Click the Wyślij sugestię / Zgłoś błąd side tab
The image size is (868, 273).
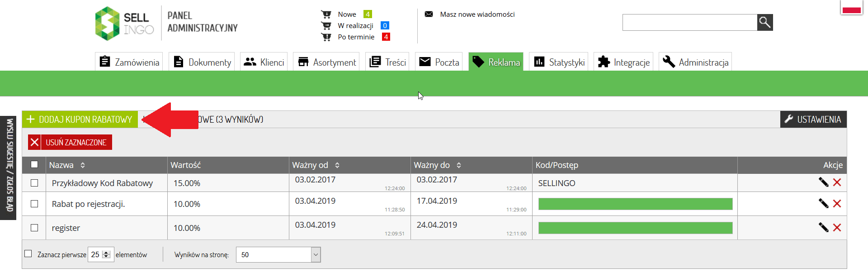8,168
